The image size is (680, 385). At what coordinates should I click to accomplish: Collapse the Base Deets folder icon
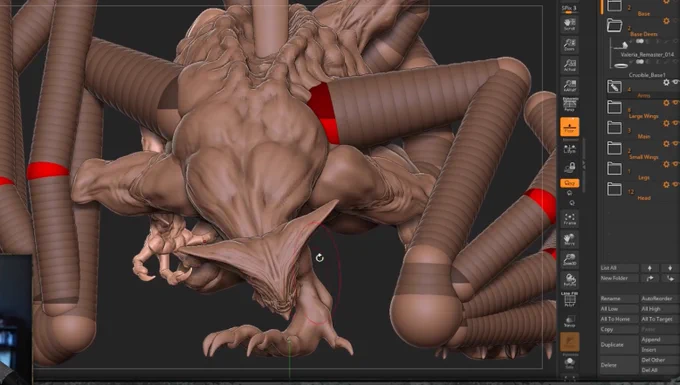pos(614,25)
